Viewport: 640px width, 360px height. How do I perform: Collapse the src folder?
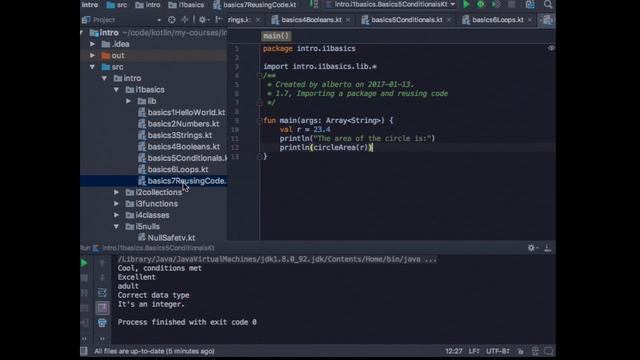tap(93, 67)
